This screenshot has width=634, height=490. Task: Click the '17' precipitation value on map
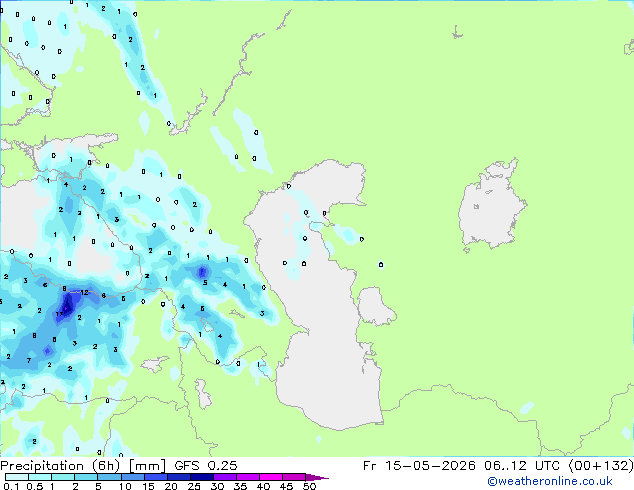pyautogui.click(x=59, y=314)
